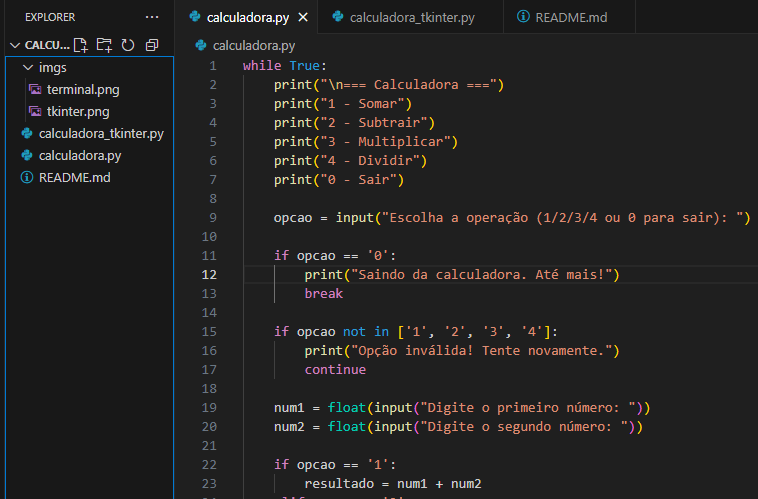
Task: Click 'resultado = num1 + num2' line
Action: click(393, 484)
